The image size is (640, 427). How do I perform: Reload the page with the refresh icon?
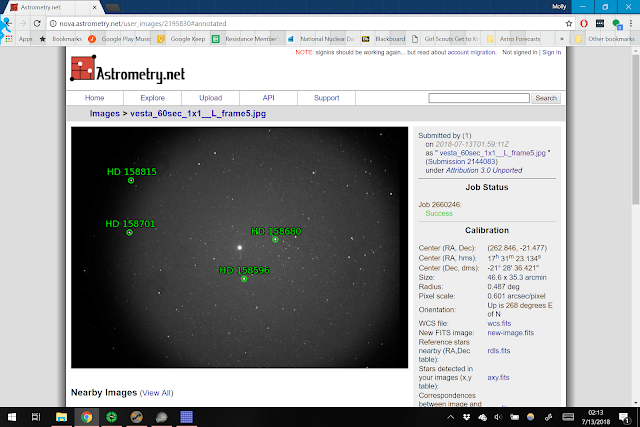37,24
